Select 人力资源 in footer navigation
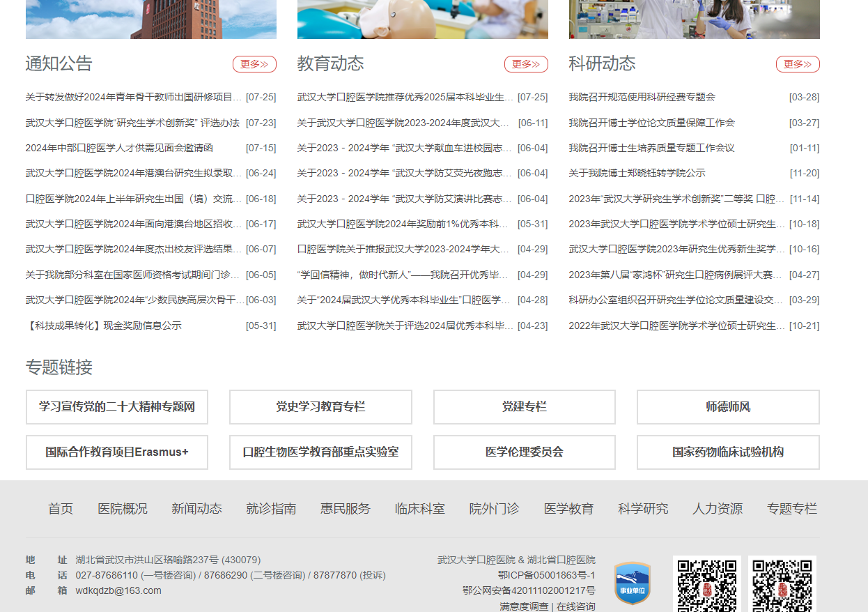Screen dimensions: 868x612 pos(718,509)
